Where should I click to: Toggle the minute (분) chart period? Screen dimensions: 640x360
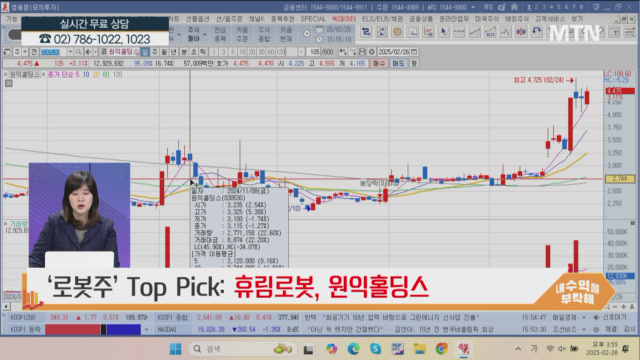coord(184,52)
